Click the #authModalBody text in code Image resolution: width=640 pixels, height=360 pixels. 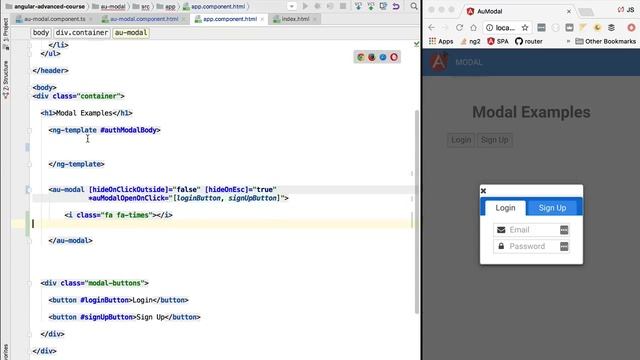(x=129, y=130)
